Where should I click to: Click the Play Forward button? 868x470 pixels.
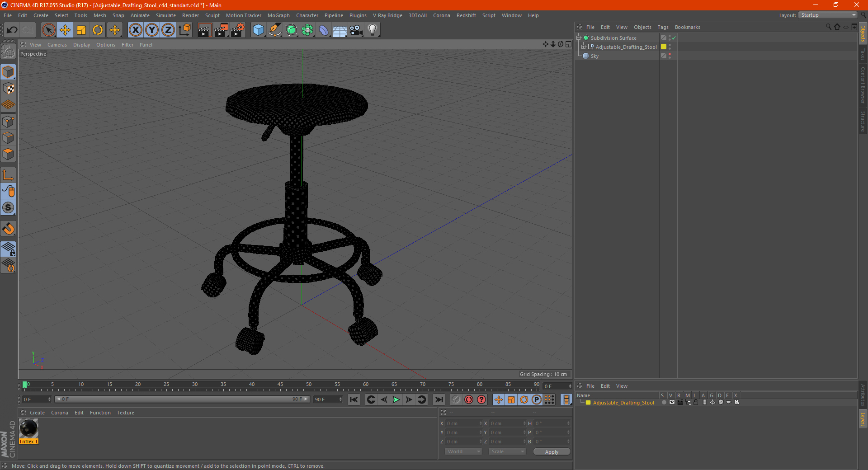click(x=396, y=399)
